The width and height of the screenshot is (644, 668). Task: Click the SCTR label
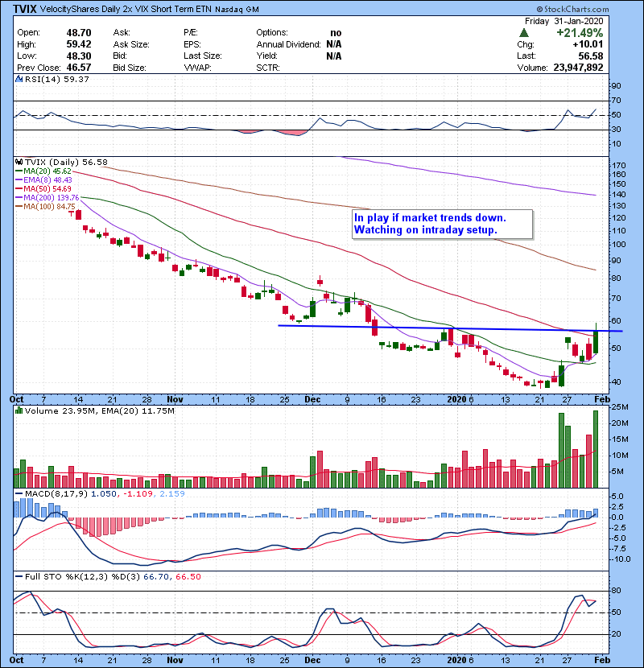click(268, 68)
